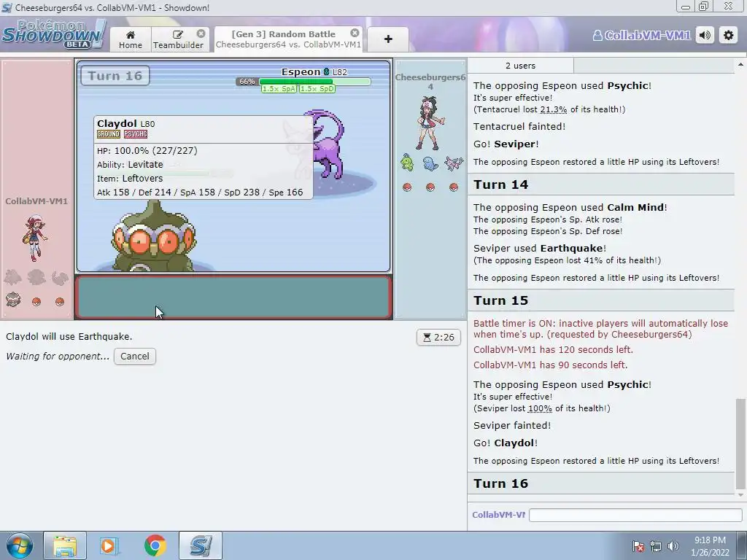747x560 pixels.
Task: Click the Ground type badge in tooltip
Action: (x=109, y=134)
